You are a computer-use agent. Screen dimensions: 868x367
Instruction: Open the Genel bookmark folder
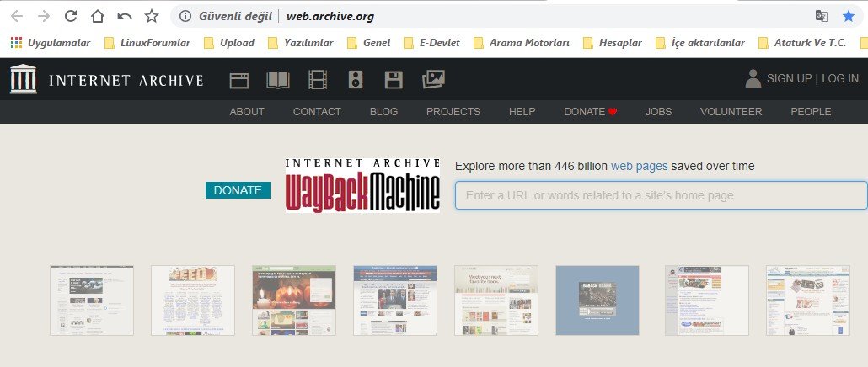(368, 43)
